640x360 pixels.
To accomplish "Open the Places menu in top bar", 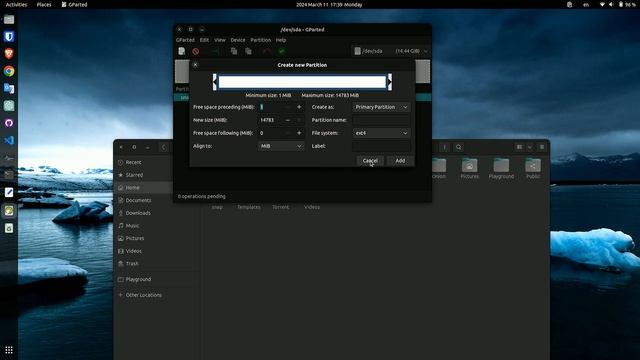I will (x=44, y=4).
